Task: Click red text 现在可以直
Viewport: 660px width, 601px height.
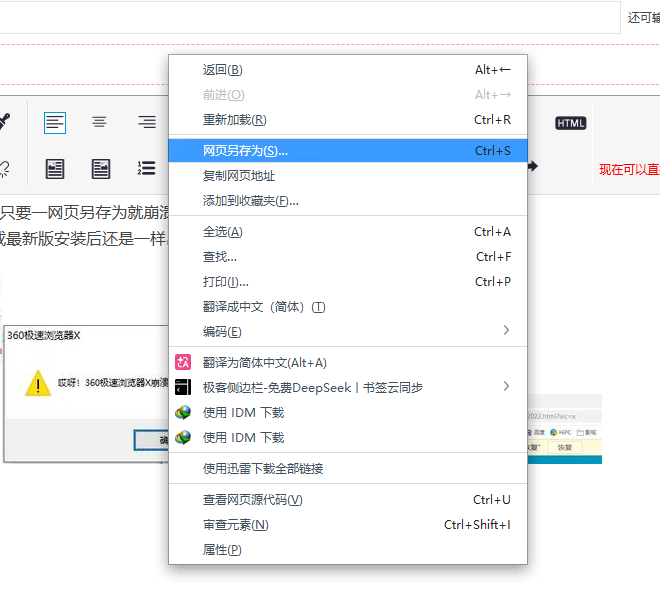Action: coord(629,170)
